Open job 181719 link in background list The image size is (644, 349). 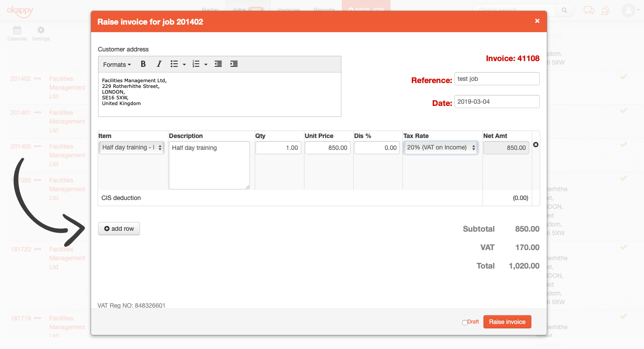pyautogui.click(x=21, y=318)
